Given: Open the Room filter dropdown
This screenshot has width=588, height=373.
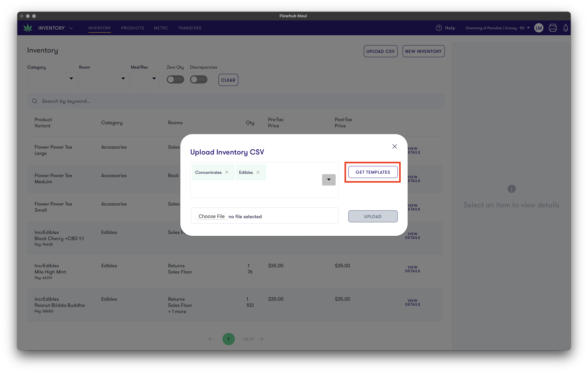Looking at the screenshot, I should click(x=104, y=80).
